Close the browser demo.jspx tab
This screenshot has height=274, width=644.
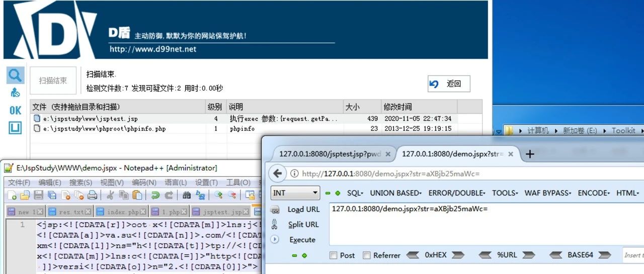(x=512, y=154)
